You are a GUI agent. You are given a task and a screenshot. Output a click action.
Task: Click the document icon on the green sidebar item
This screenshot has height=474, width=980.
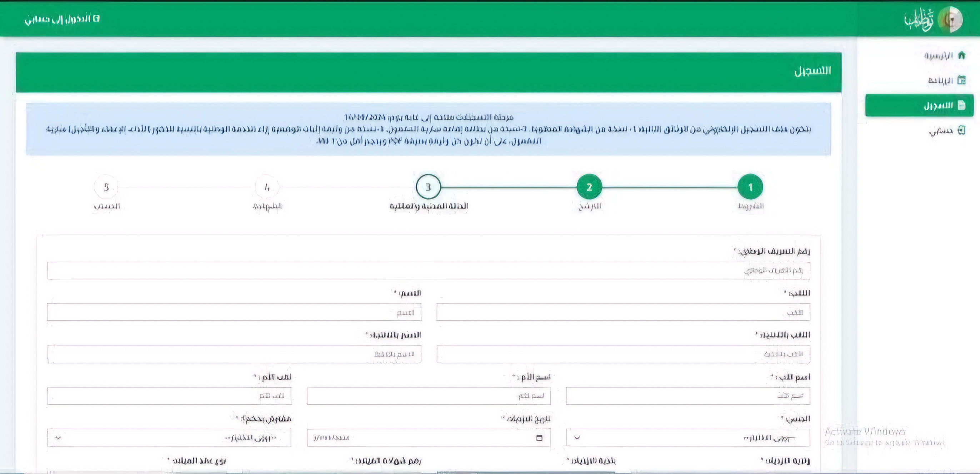(x=961, y=105)
